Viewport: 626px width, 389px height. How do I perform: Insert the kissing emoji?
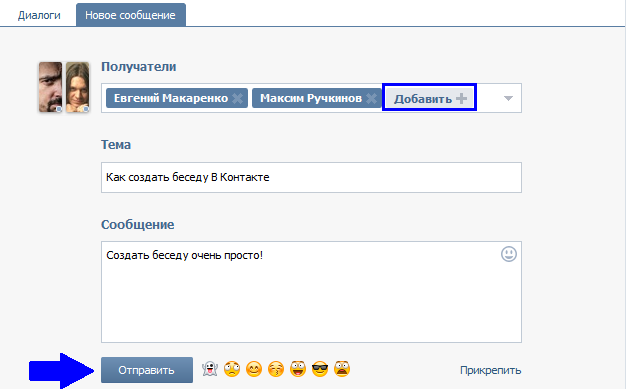click(x=276, y=369)
